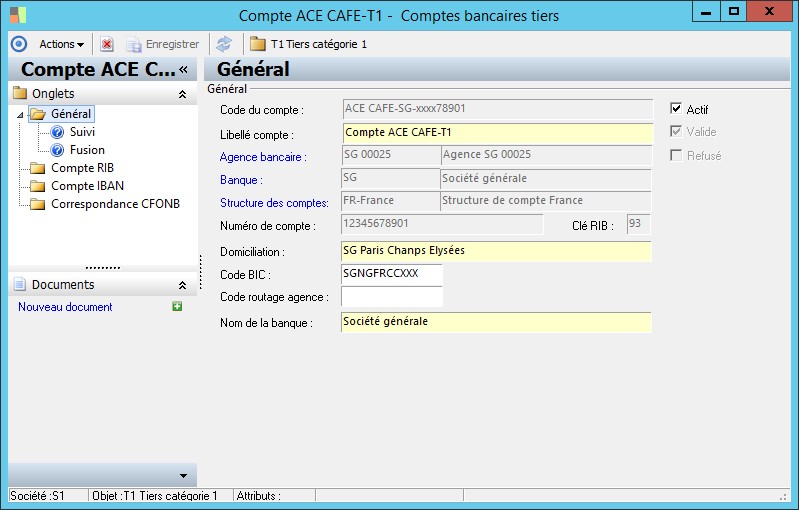Viewport: 799px width, 510px height.
Task: Click the Libellé compte field
Action: tap(497, 133)
